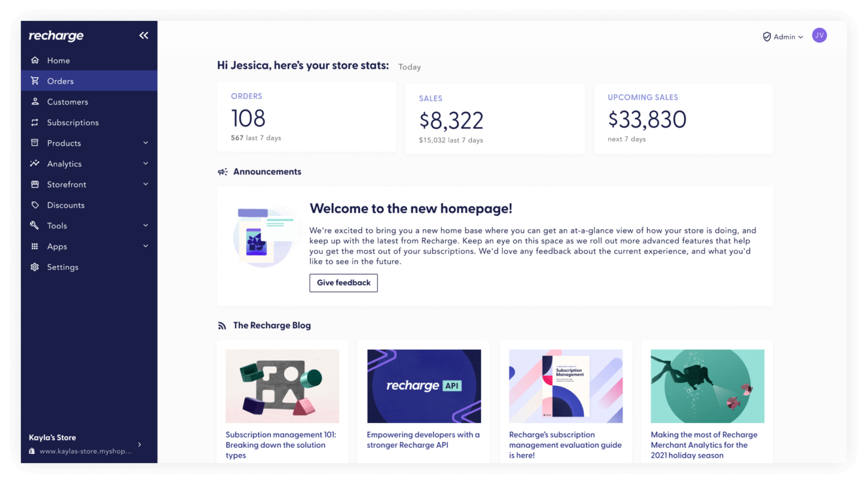Image resolution: width=868 pixels, height=484 pixels.
Task: Expand the Analytics menu
Action: pyautogui.click(x=145, y=163)
